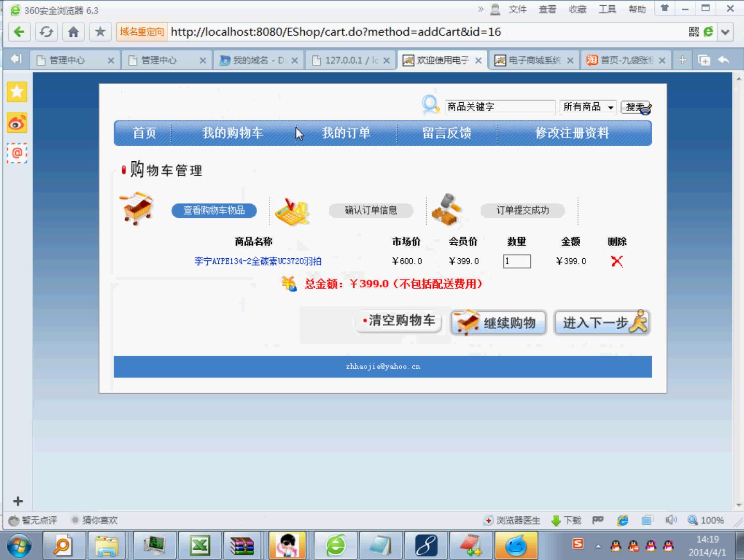Open the 文件 menu
Viewport: 744px width, 560px height.
517,9
